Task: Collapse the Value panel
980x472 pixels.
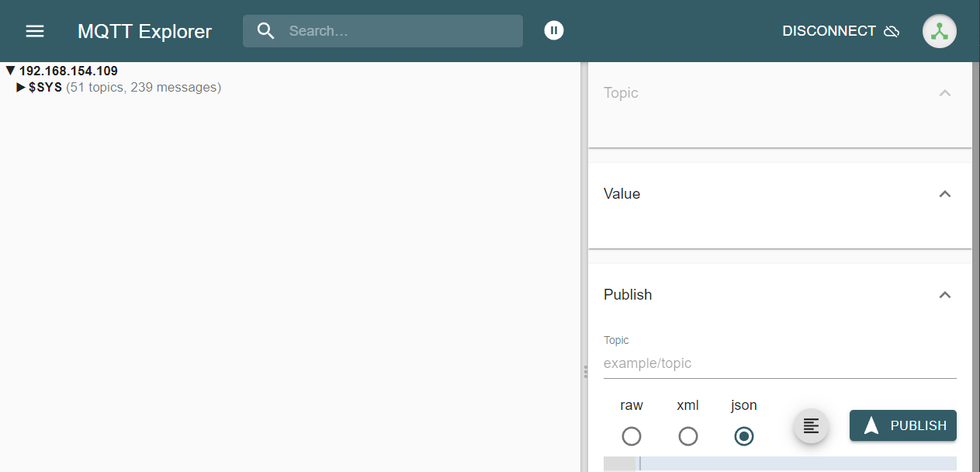Action: pos(944,194)
